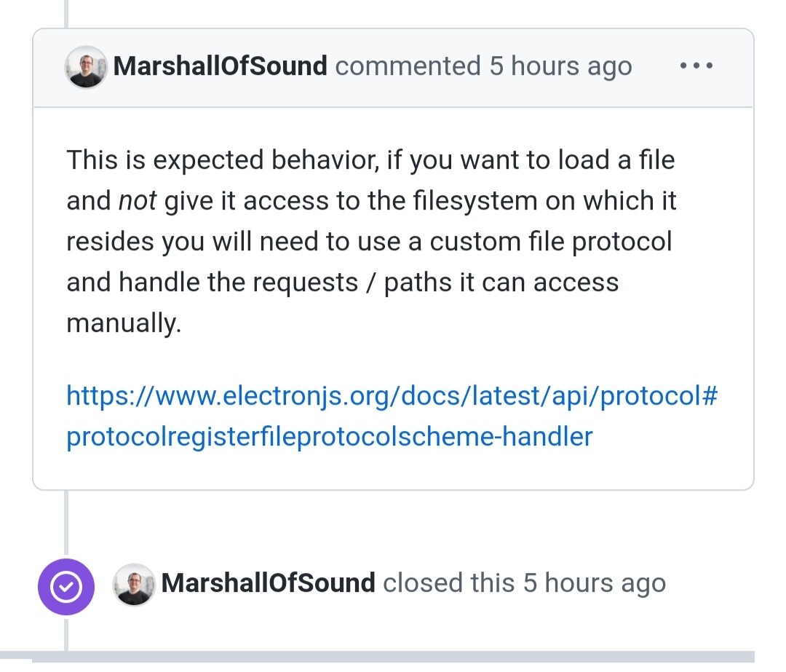Open the three-dots comment options menu
This screenshot has height=672, width=786.
(696, 66)
